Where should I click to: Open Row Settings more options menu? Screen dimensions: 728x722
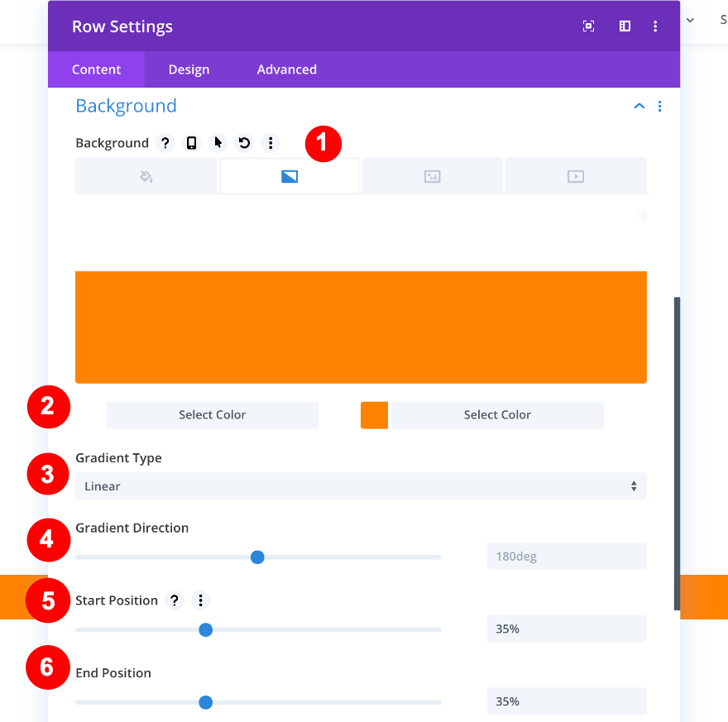(x=655, y=26)
